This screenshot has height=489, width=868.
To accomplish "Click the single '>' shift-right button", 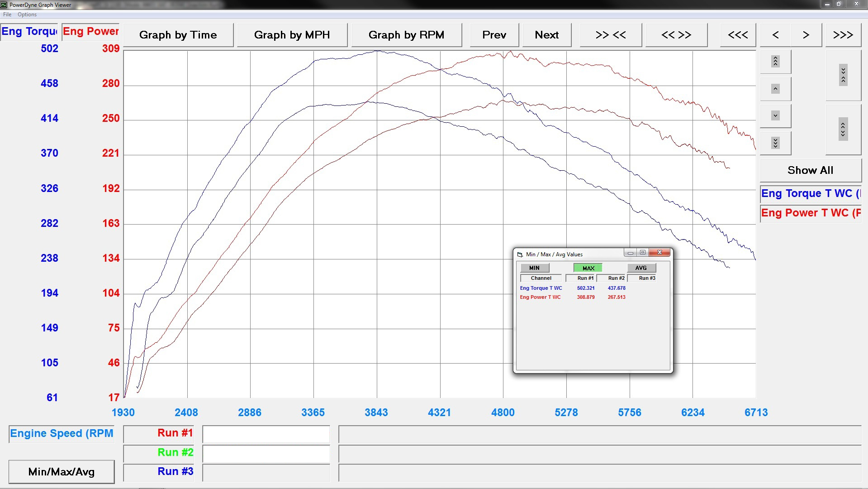I will (x=806, y=35).
